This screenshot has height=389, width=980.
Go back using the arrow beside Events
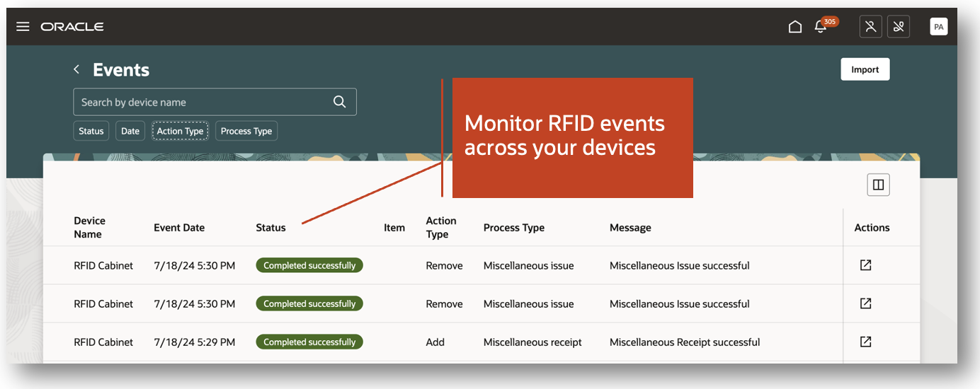tap(76, 69)
